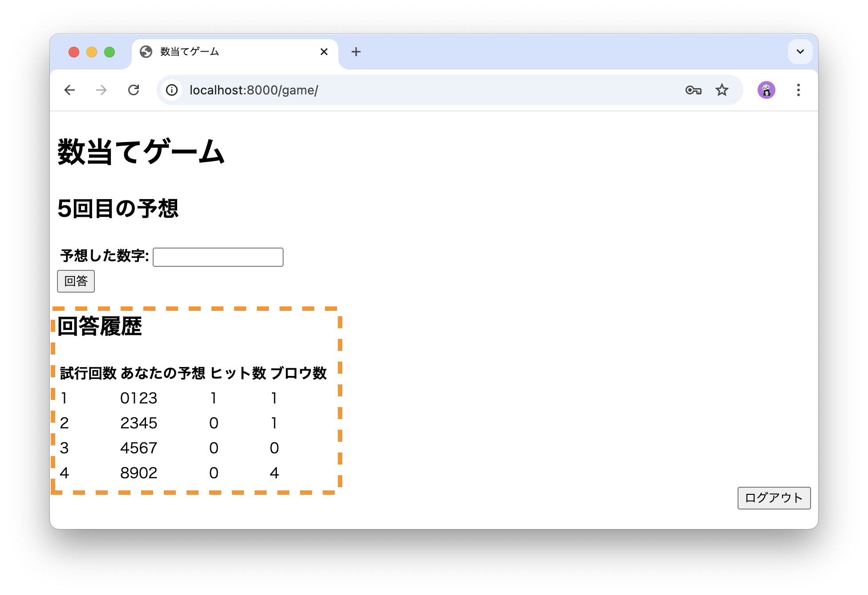Click the browser back arrow
This screenshot has width=868, height=595.
[x=69, y=90]
